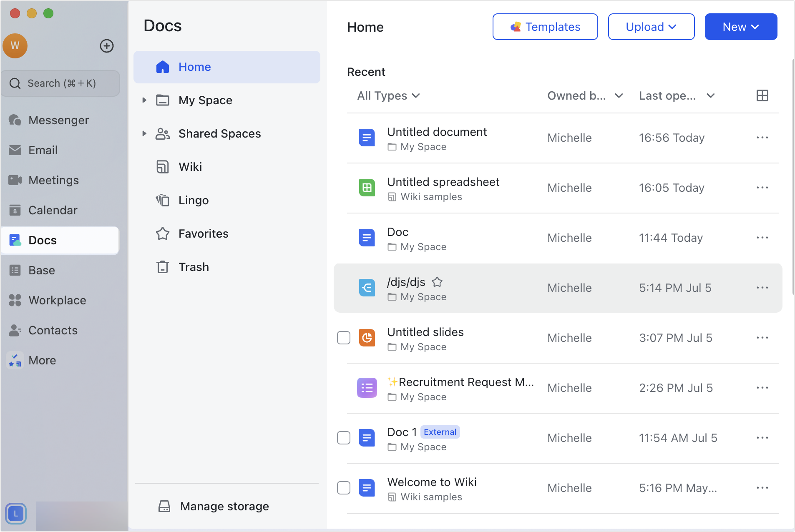The width and height of the screenshot is (795, 532).
Task: Open Lingo in the Docs panel
Action: pyautogui.click(x=193, y=200)
